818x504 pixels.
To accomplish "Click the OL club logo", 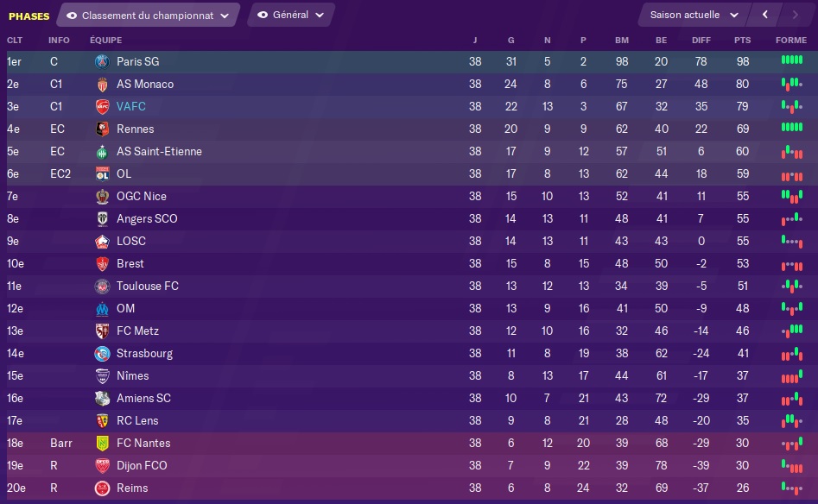I will 102,174.
